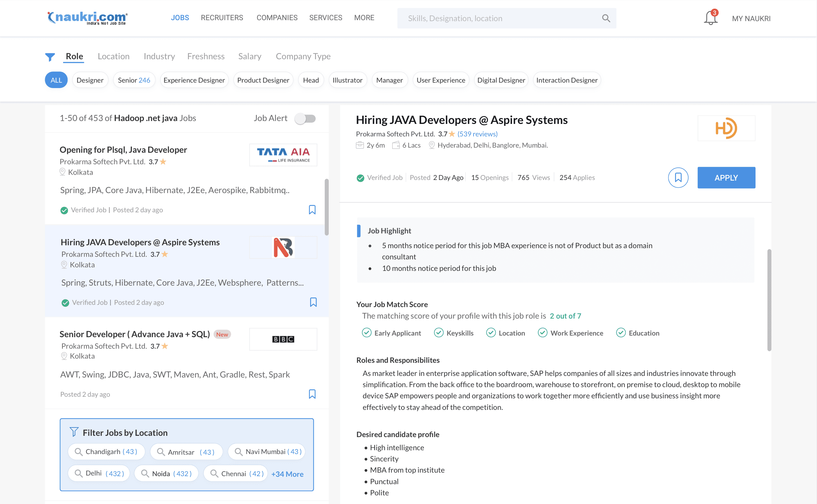Viewport: 817px width, 504px height.
Task: Click the job details panel scrollbar
Action: point(769,300)
